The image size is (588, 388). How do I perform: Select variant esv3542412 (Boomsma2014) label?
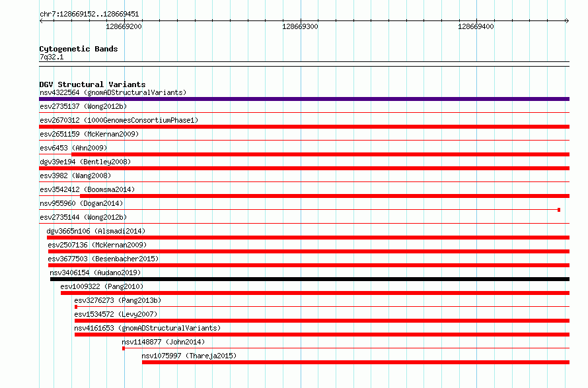coord(87,189)
